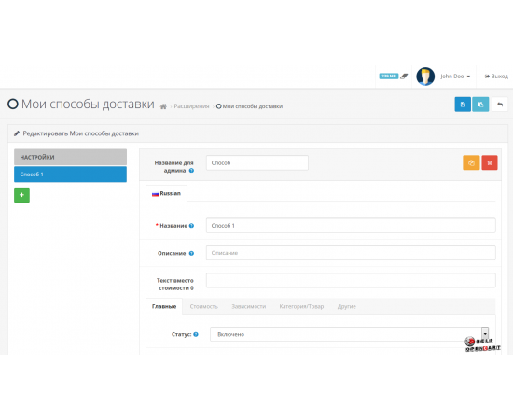This screenshot has width=513, height=420.
Task: Open the John Doe user dropdown
Action: coord(455,77)
